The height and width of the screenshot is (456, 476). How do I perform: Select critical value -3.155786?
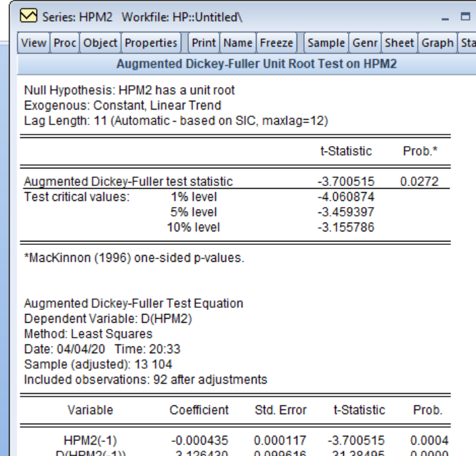tap(346, 227)
